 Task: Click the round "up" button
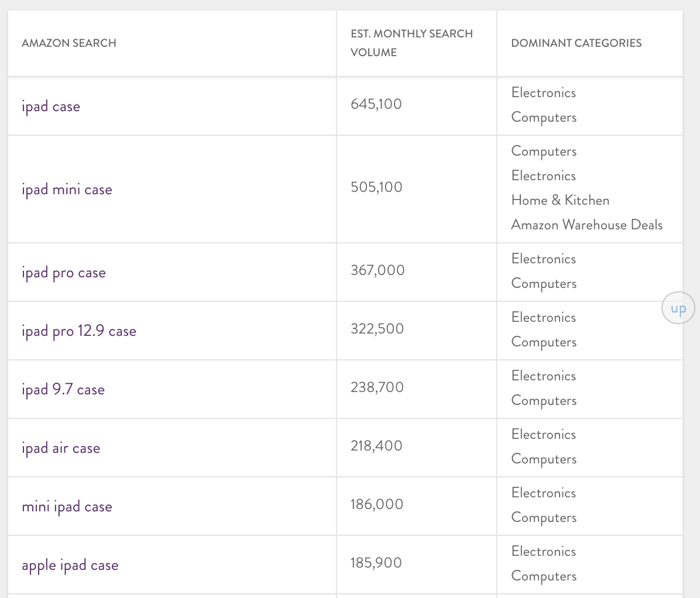click(x=678, y=308)
